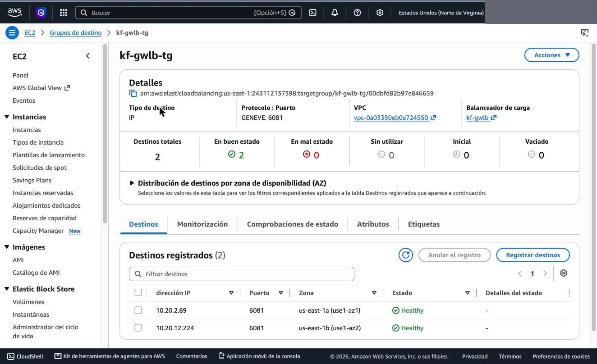Viewport: 597px width, 364px height.
Task: Toggle the navigation hamburger menu
Action: (12, 32)
